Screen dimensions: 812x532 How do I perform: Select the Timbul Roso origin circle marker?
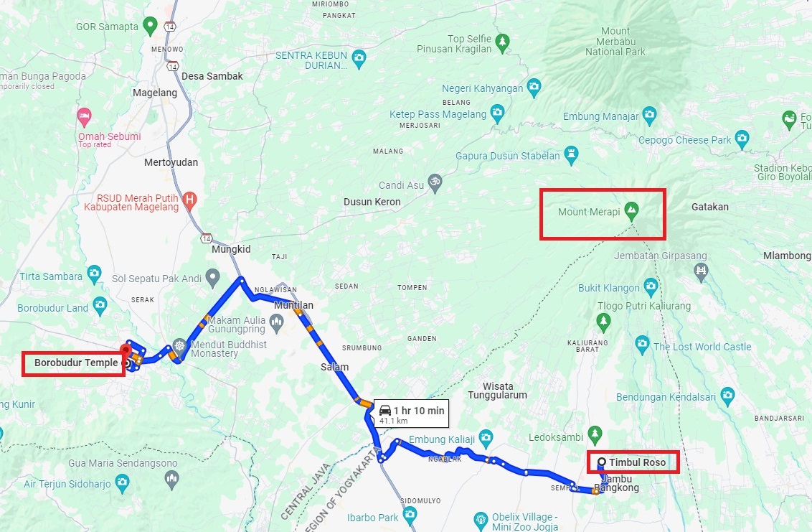point(602,462)
